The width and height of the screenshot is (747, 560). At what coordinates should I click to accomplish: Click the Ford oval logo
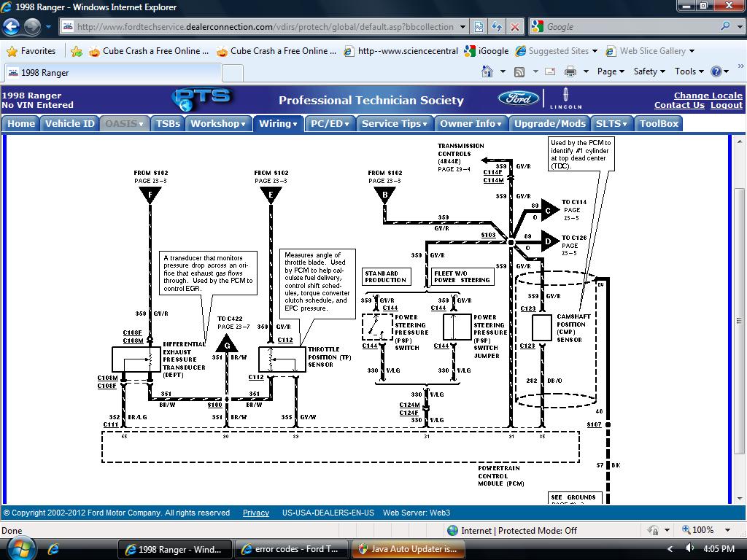519,98
